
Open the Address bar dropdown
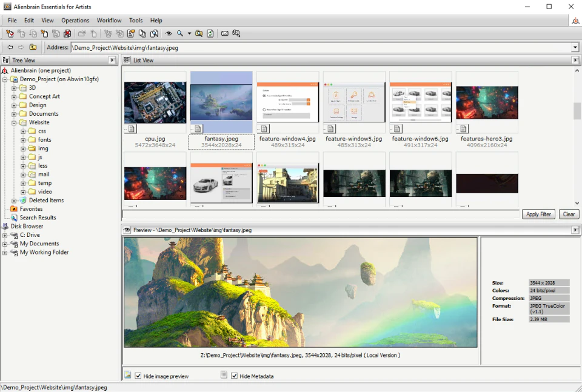pyautogui.click(x=575, y=47)
